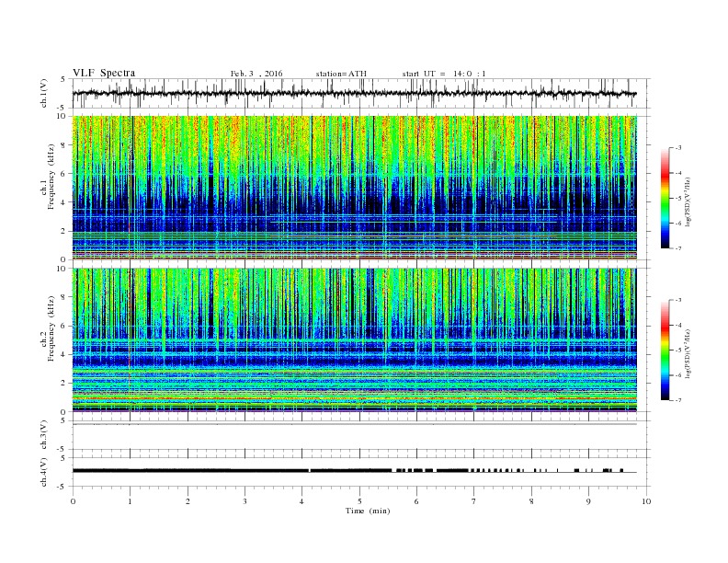Click the ch.2 PSD color scale bar
This screenshot has height=563, width=728.
[665, 350]
